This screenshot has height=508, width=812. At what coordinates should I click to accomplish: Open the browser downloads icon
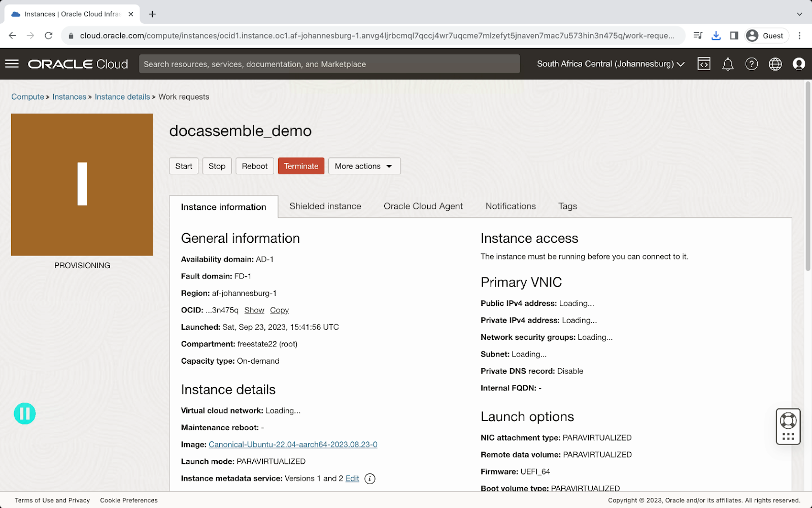click(x=716, y=36)
